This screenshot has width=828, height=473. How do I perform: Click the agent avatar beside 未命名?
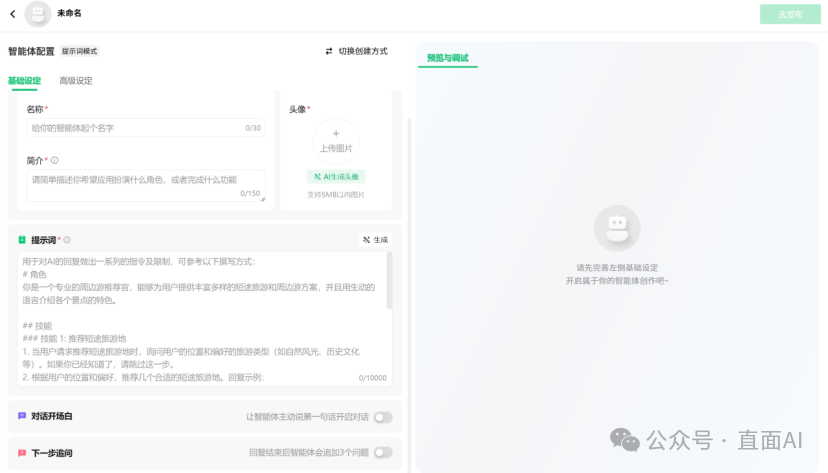[x=38, y=14]
